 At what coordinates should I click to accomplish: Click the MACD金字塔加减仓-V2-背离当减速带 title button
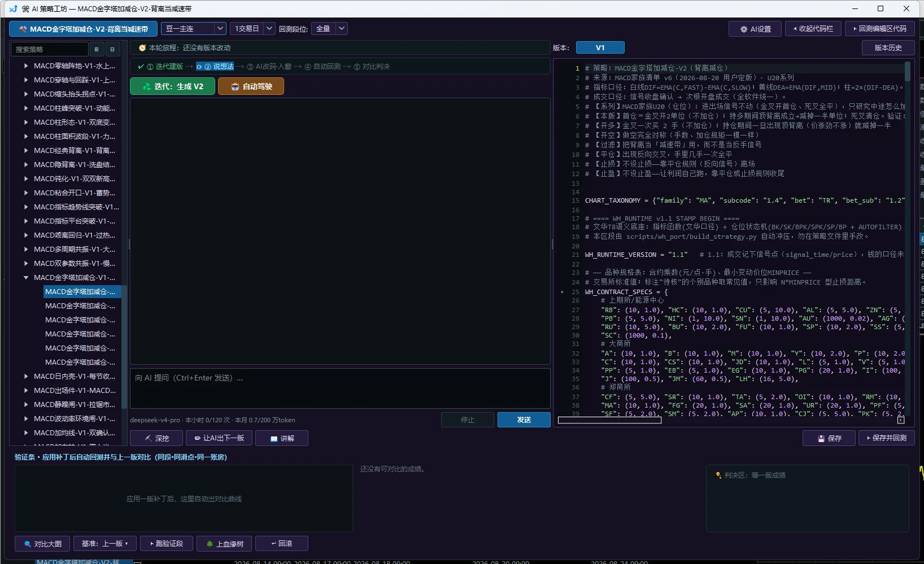coord(83,29)
